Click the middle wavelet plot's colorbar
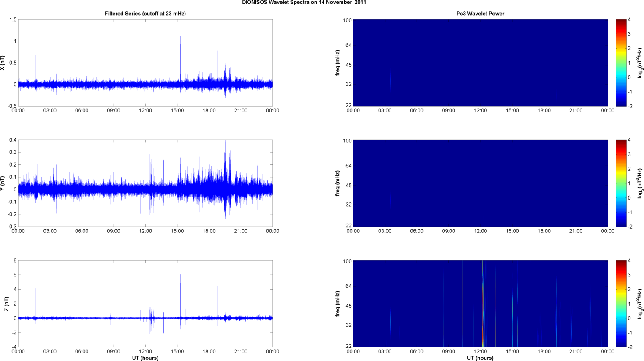This screenshot has height=361, width=644. (621, 183)
